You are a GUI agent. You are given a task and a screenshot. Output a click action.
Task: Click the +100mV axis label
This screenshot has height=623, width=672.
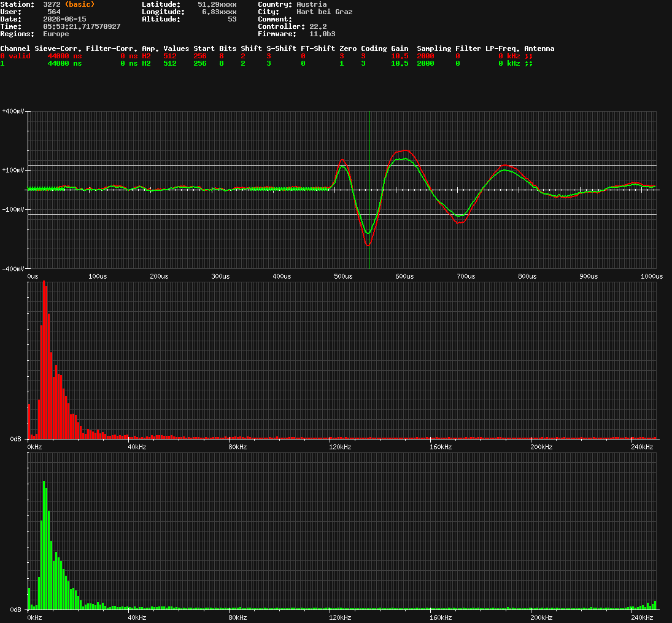(x=13, y=170)
